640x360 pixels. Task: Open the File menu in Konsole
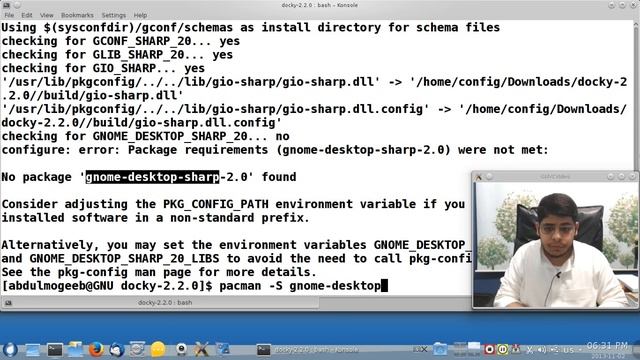tap(9, 15)
